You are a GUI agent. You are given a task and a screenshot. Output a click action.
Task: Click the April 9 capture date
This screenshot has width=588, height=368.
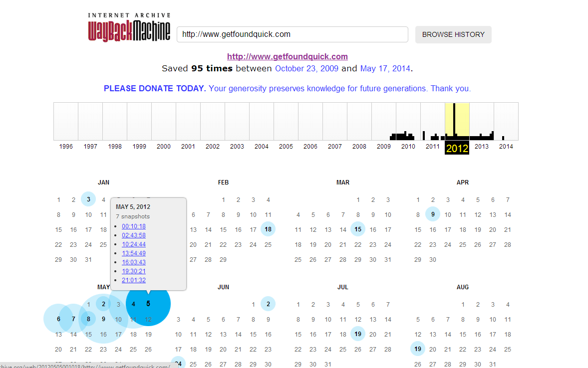point(433,214)
